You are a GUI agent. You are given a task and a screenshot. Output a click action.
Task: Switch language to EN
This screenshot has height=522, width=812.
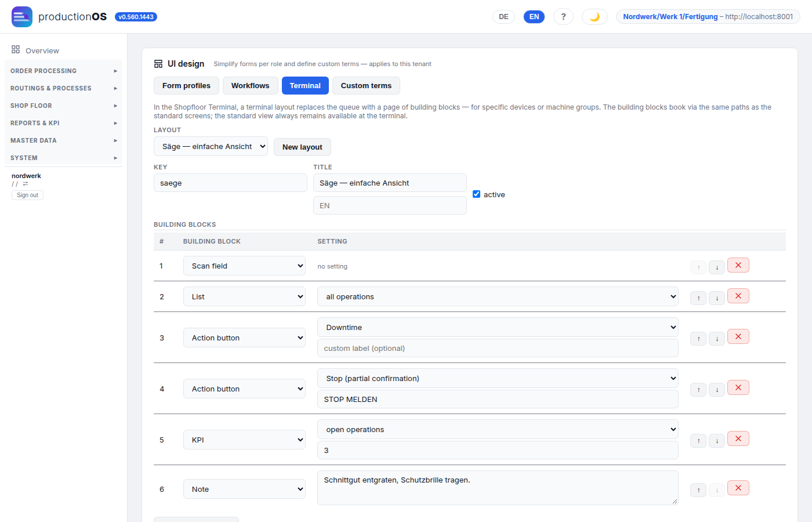click(x=534, y=17)
